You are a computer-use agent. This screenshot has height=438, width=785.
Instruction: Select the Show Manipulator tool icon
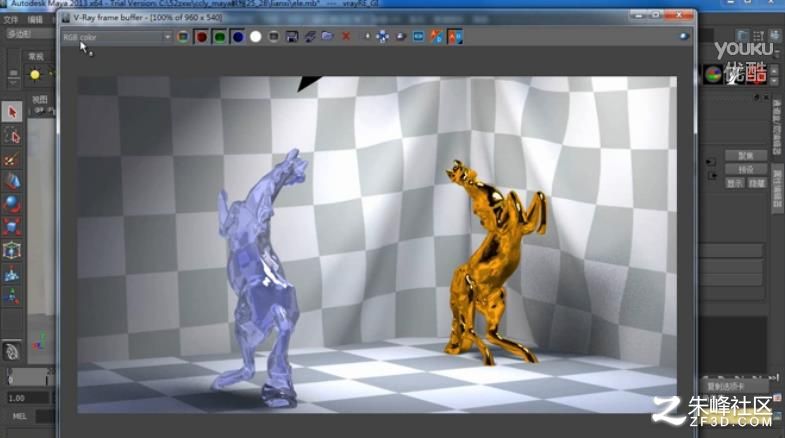coord(12,296)
